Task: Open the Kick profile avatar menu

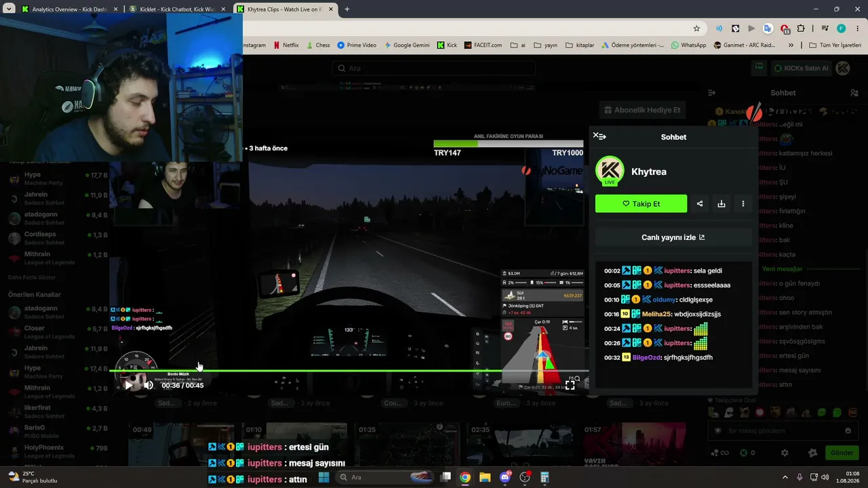Action: pos(843,68)
